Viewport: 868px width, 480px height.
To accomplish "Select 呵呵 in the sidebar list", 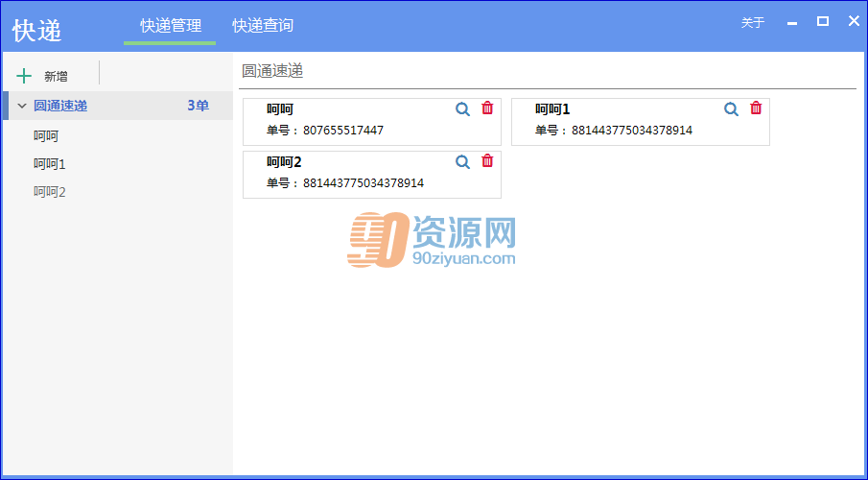I will pos(46,135).
